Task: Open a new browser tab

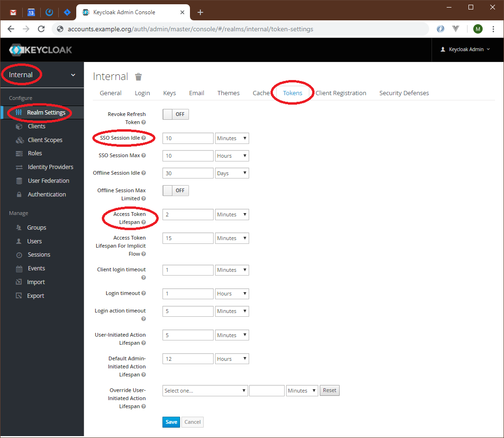Action: pyautogui.click(x=200, y=12)
